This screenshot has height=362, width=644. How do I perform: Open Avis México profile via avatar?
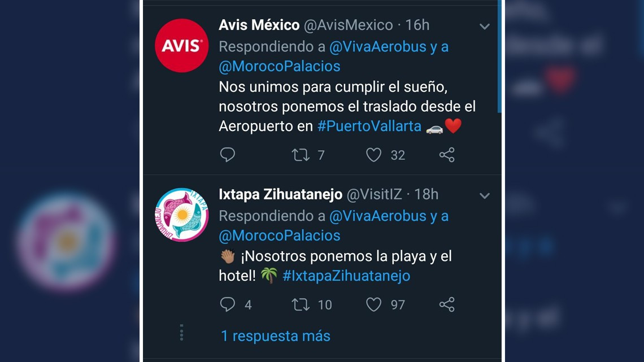pos(181,46)
